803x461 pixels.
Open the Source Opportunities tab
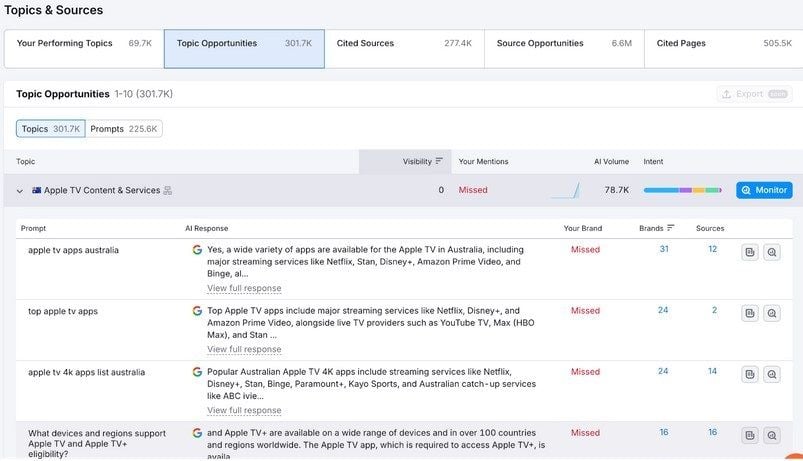pos(564,49)
